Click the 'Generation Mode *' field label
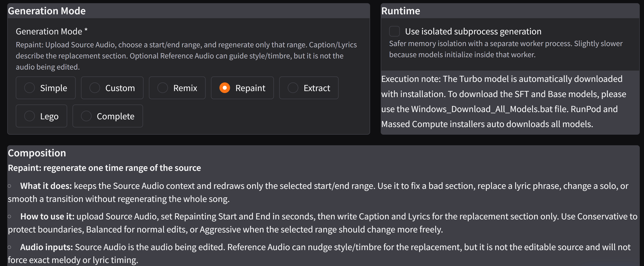 (x=52, y=31)
